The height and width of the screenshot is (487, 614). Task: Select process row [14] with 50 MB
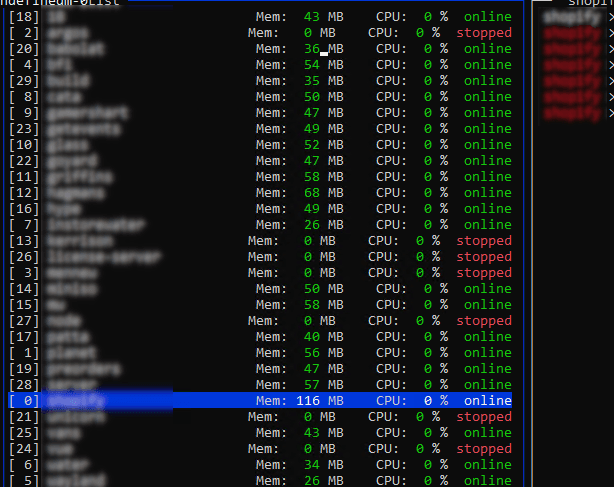point(260,289)
